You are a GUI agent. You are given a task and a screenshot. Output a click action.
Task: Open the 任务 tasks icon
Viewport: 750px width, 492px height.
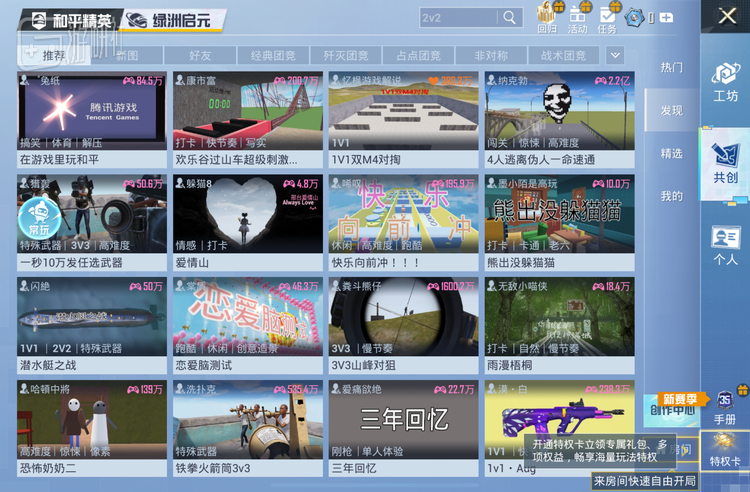(x=607, y=18)
